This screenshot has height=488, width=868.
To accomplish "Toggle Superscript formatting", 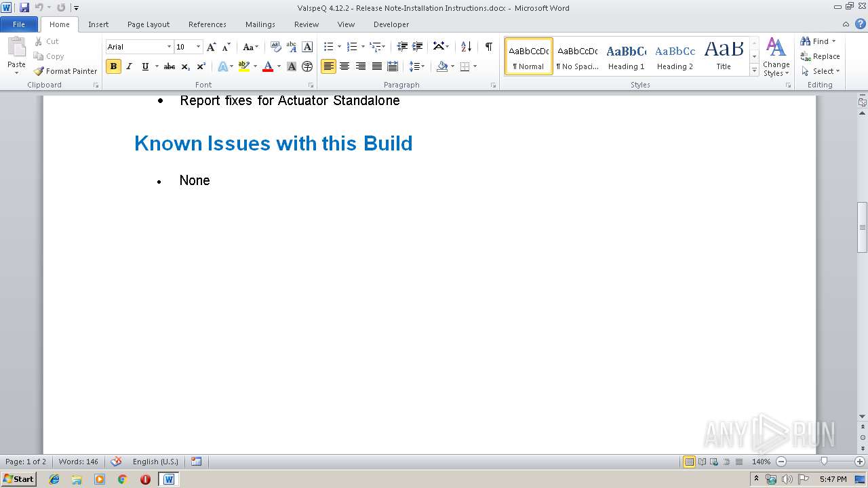I will 201,66.
